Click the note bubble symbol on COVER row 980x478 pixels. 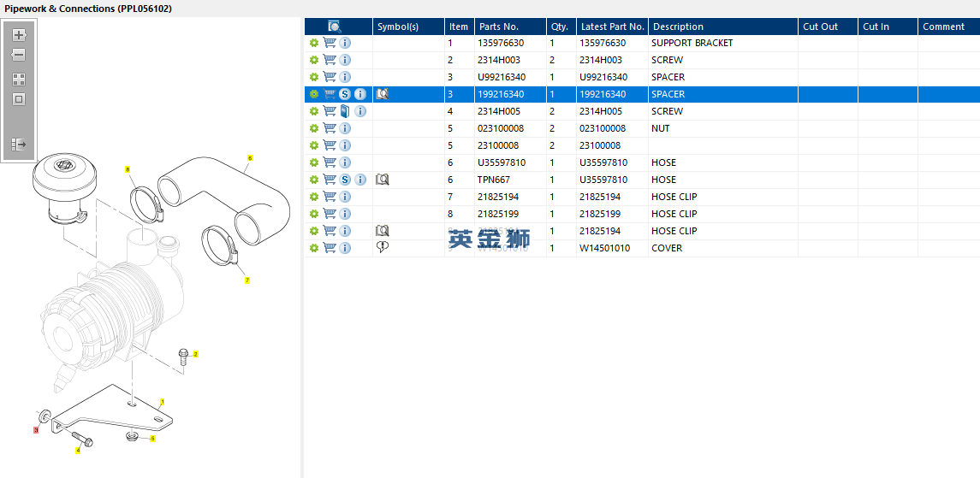pos(383,248)
